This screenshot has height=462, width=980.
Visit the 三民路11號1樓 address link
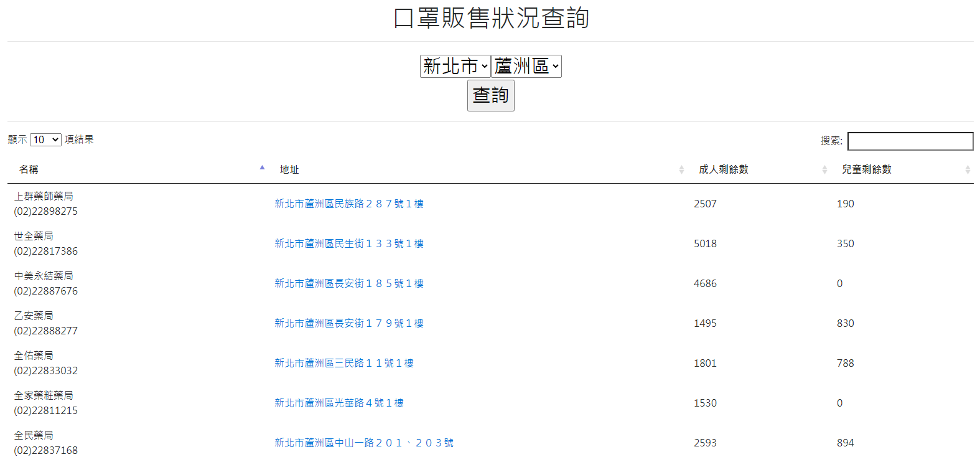343,363
